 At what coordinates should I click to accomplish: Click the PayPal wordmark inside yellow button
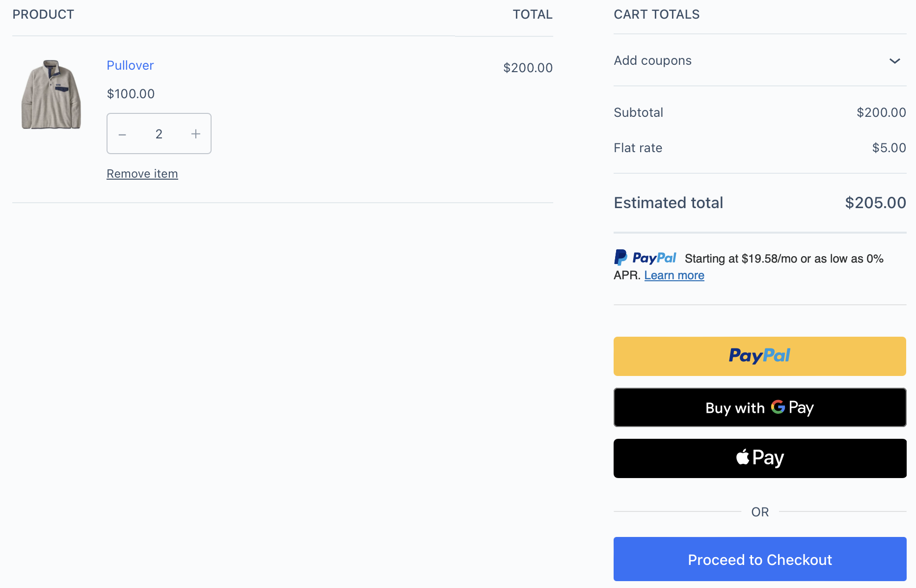click(x=759, y=356)
